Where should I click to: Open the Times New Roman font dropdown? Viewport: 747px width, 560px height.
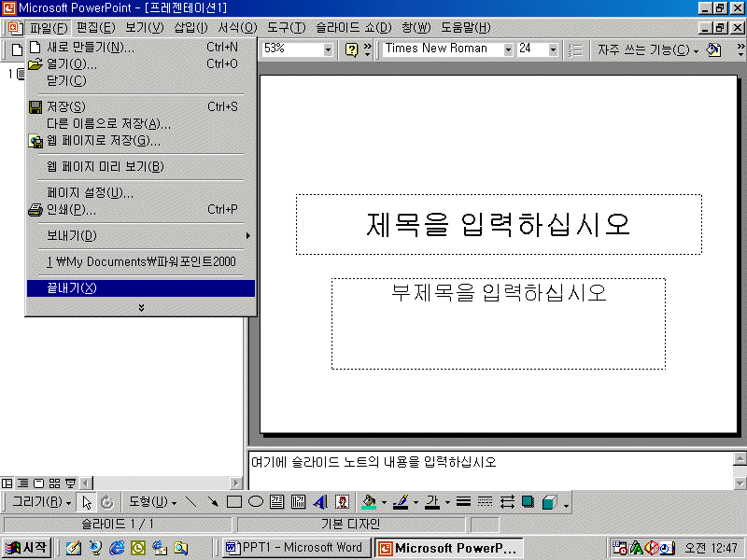[508, 49]
